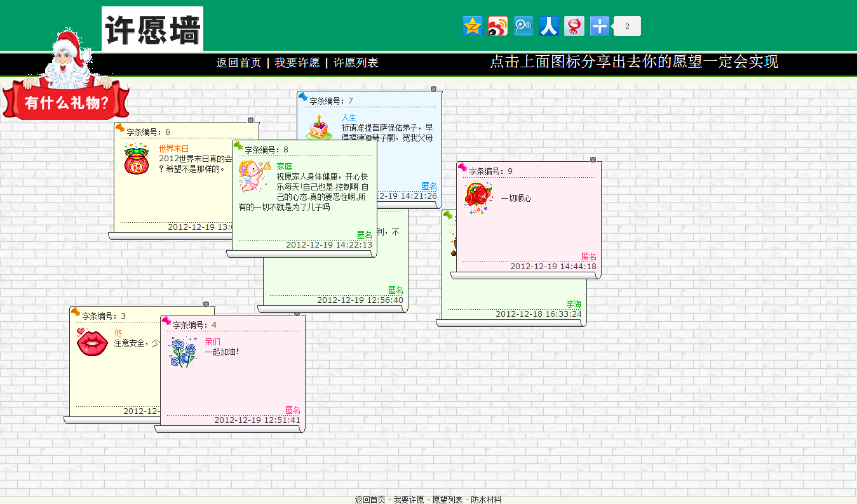Viewport: 857px width, 504px height.
Task: Open the 防水材料 footer link
Action: coord(486,500)
